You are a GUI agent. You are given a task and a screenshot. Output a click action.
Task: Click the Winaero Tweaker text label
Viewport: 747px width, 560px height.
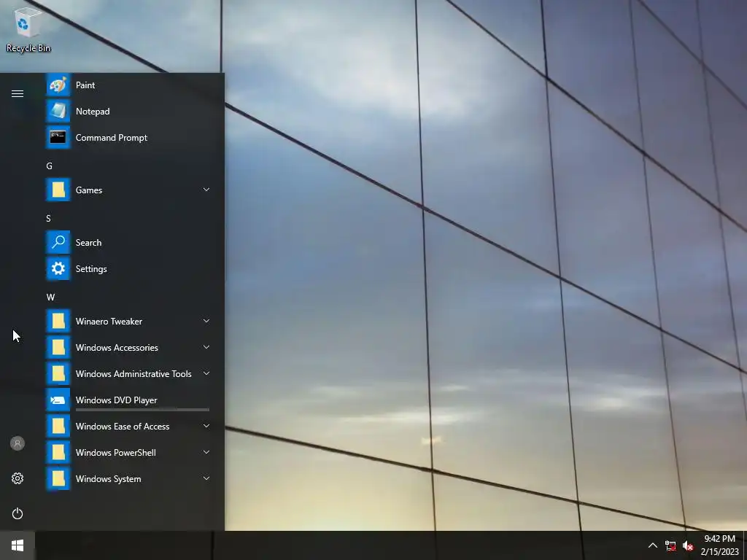coord(109,322)
